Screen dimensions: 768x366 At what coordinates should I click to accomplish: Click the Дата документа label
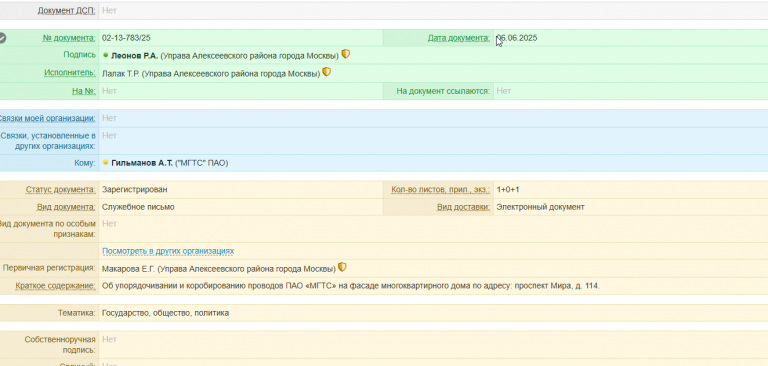(x=458, y=38)
